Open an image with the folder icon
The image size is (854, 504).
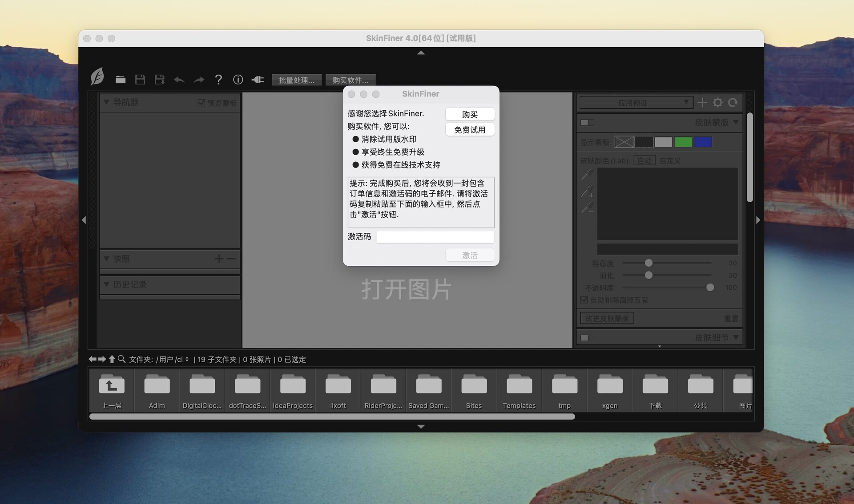tap(121, 80)
